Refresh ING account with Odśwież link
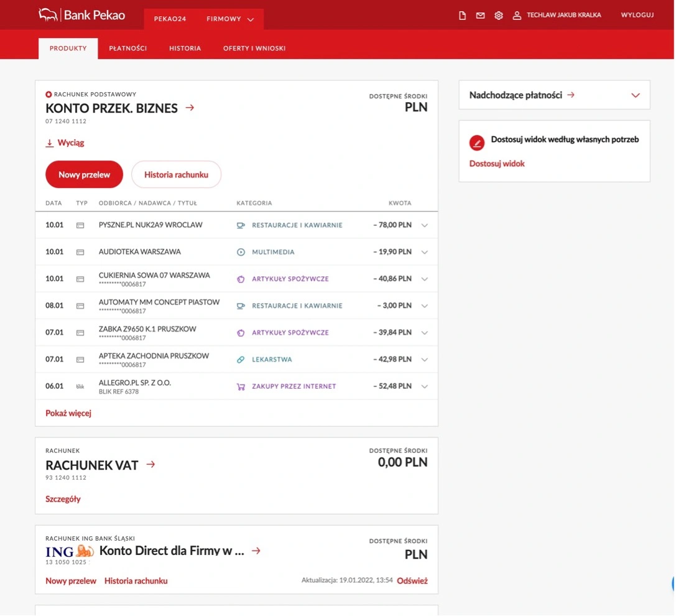This screenshot has width=676, height=616. (x=412, y=581)
